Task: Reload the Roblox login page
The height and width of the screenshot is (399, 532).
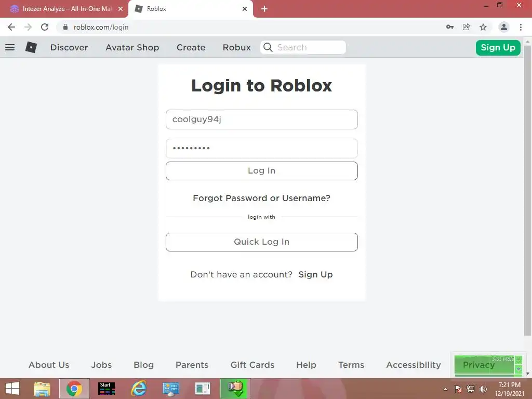Action: 45,27
